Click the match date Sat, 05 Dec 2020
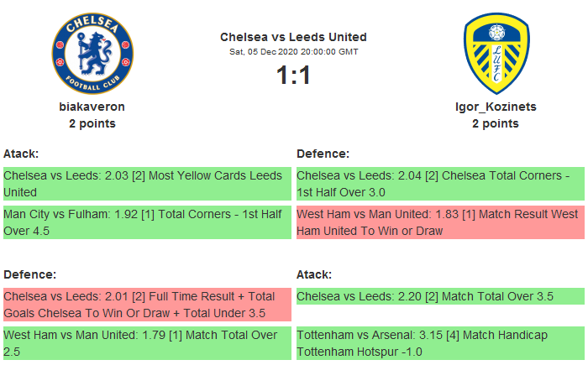588x386 pixels. coord(293,51)
